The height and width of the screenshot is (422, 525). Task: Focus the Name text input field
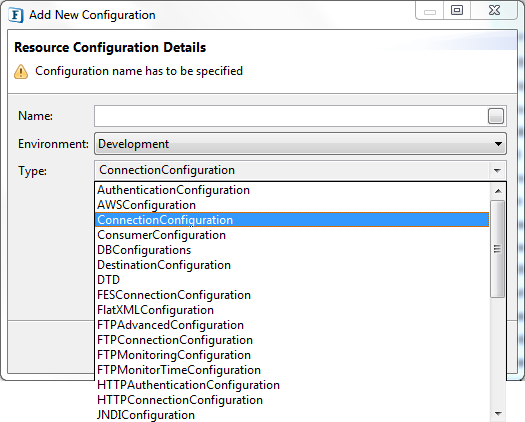[291, 116]
